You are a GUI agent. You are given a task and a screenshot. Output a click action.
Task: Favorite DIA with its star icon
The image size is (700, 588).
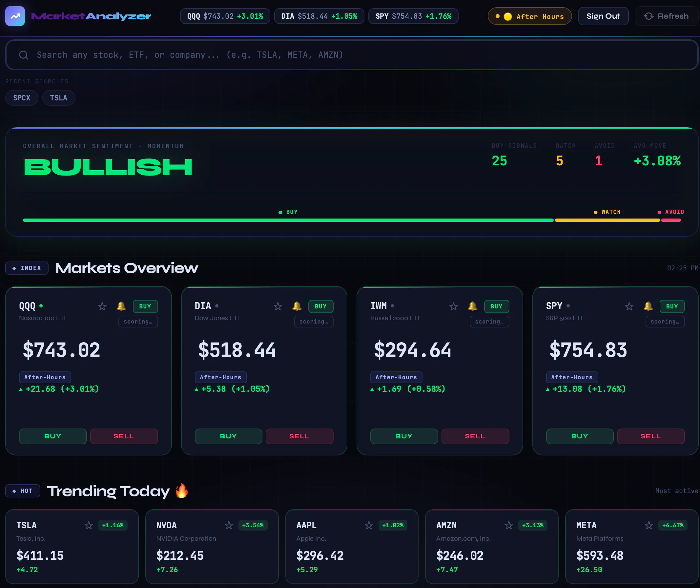coord(278,306)
